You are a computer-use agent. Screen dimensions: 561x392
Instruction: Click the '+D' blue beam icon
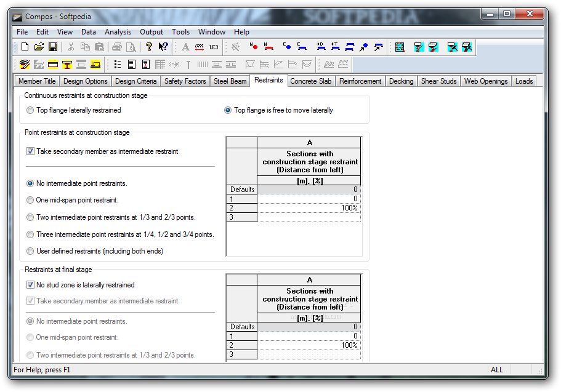(x=321, y=47)
